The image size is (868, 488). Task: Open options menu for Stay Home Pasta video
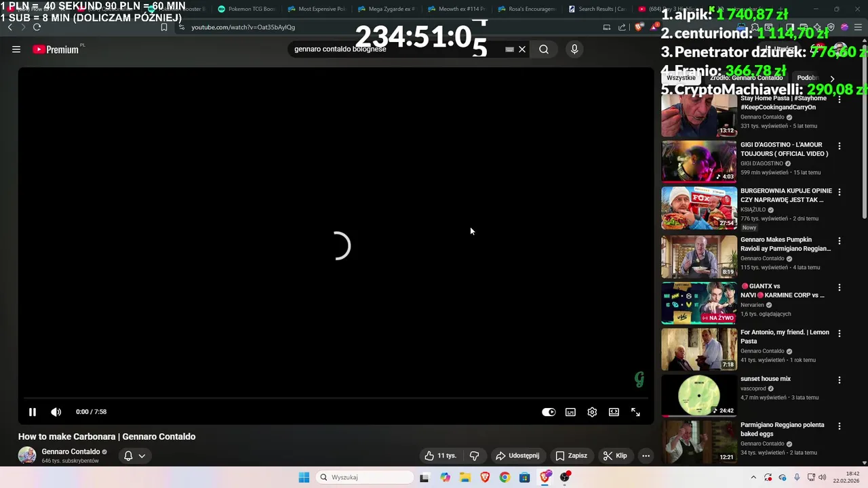[840, 100]
